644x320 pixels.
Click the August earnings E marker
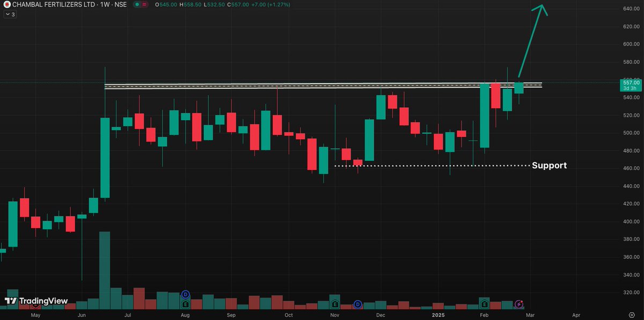pos(186,304)
